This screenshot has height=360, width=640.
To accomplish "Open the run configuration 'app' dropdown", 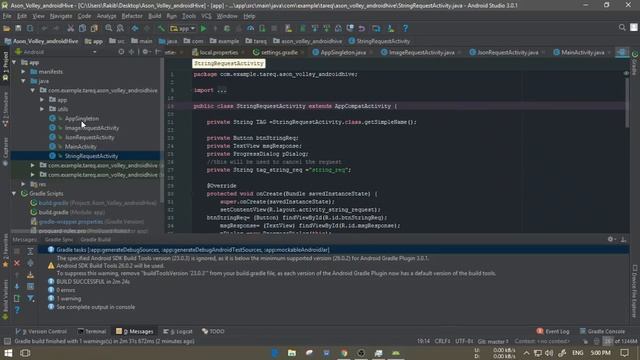I will [x=183, y=29].
